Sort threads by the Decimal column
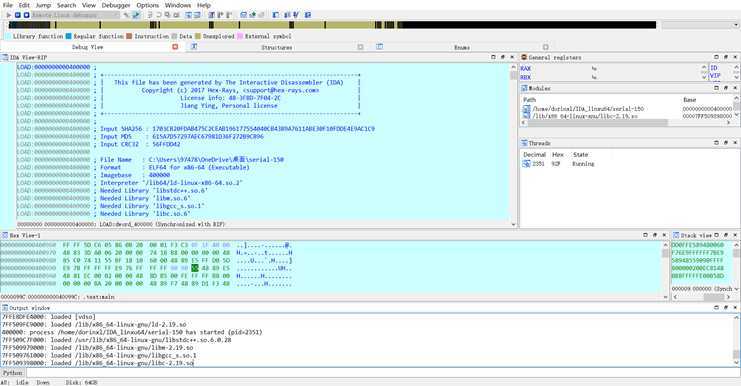This screenshot has width=741, height=386. tap(534, 154)
